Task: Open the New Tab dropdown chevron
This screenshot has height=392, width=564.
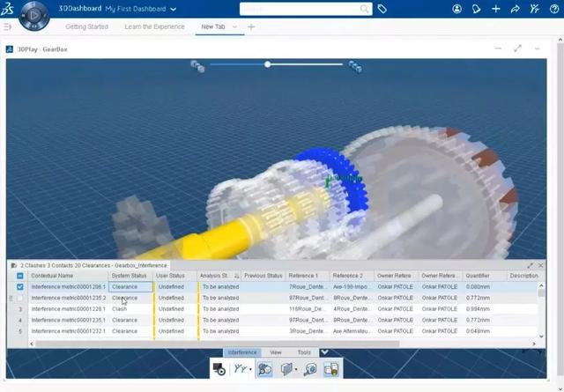Action: [234, 26]
